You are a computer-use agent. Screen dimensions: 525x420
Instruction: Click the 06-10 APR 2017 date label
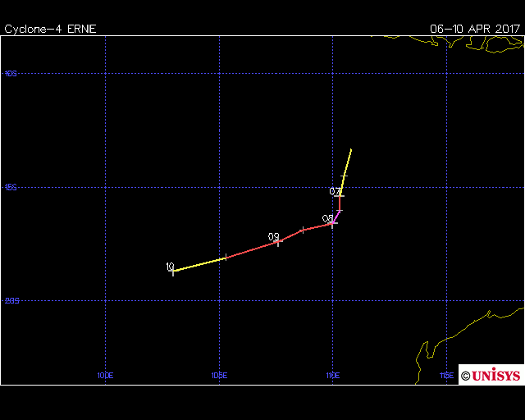point(475,29)
